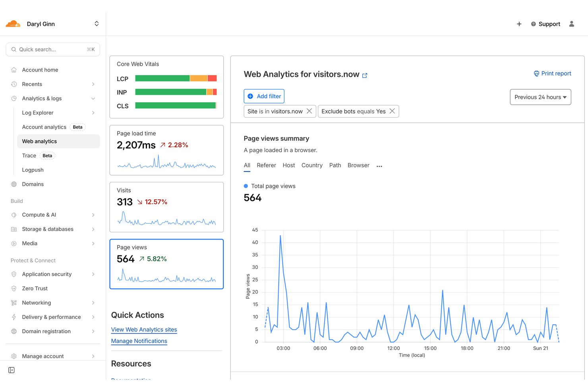Screen dimensions: 588x392
Task: Expand the Log Explorer chevron
Action: point(93,113)
